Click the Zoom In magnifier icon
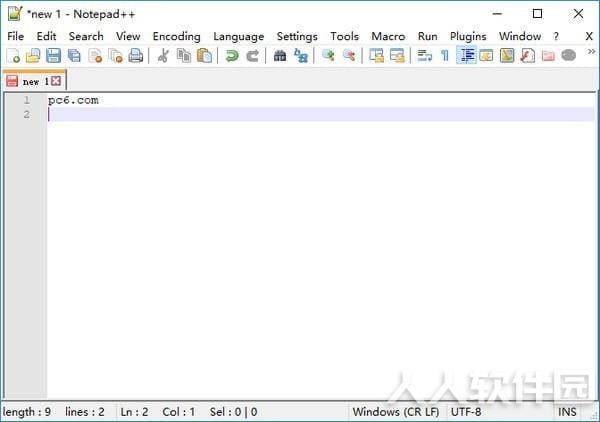 click(328, 56)
